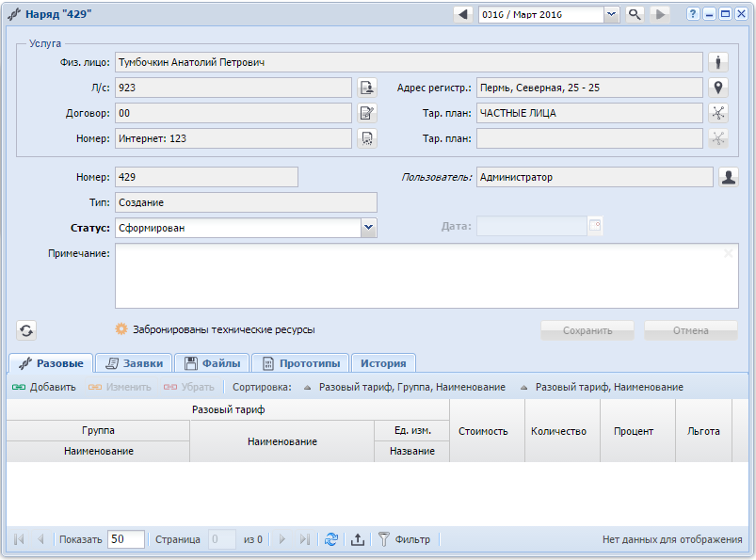Click the Тип field showing Создание
The image size is (756, 560).
246,202
